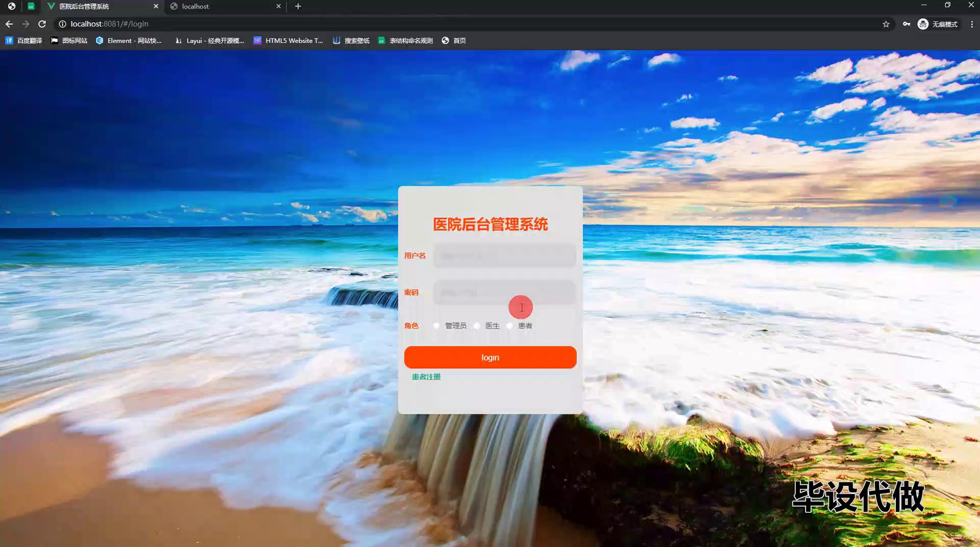Click the address bar URL
The image size is (980, 547).
click(x=109, y=24)
